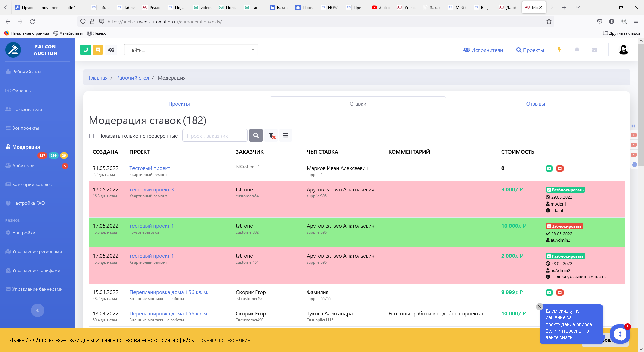644x352 pixels.
Task: Collapse the left sidebar with arrow button
Action: 38,310
